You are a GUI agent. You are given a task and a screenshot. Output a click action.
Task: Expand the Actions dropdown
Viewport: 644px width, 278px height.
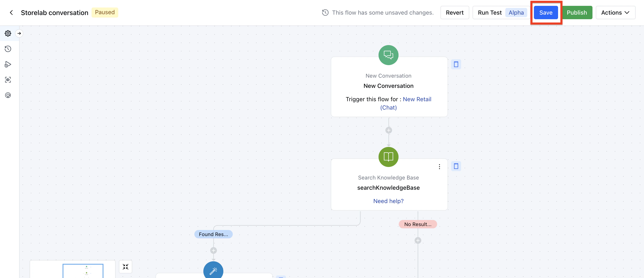tap(615, 13)
